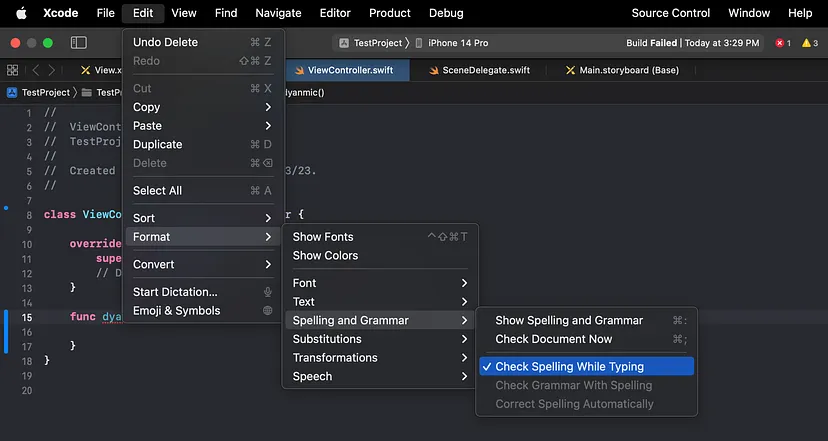Choose Undo Delete
Image resolution: width=828 pixels, height=441 pixels.
[203, 42]
